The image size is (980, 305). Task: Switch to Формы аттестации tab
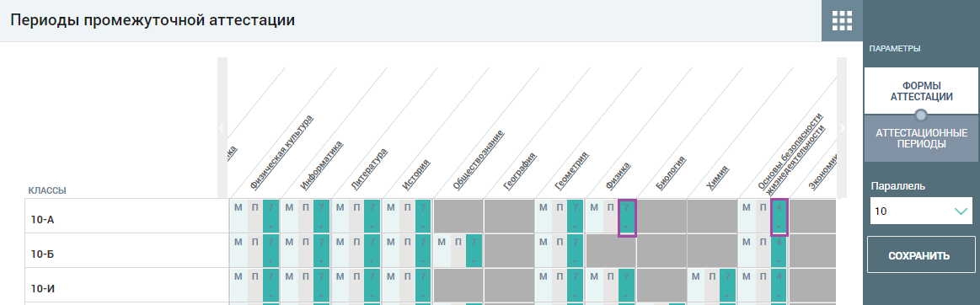(921, 91)
